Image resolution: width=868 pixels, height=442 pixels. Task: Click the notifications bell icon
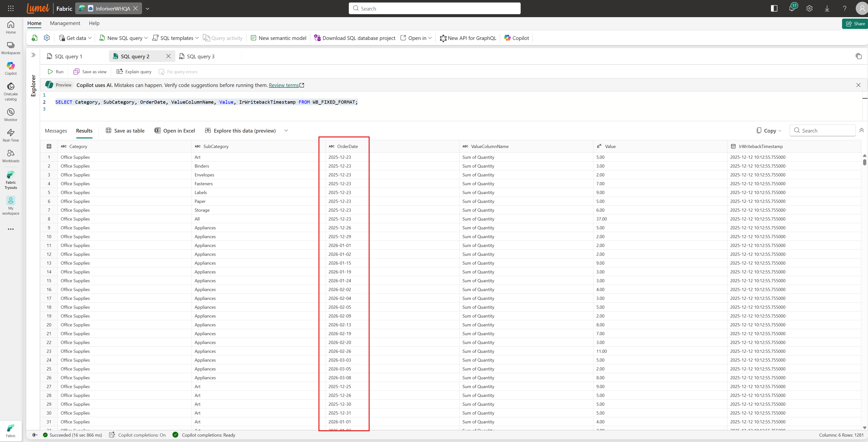[x=792, y=8]
